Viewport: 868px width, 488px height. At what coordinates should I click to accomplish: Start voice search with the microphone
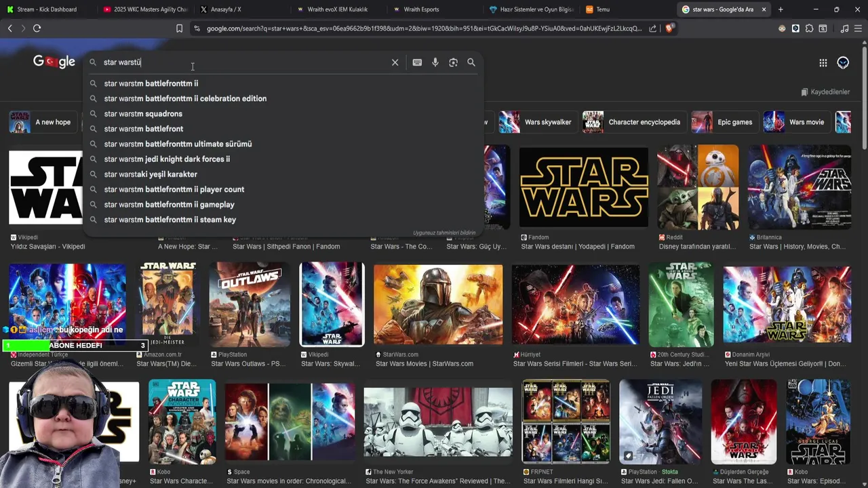pyautogui.click(x=435, y=62)
